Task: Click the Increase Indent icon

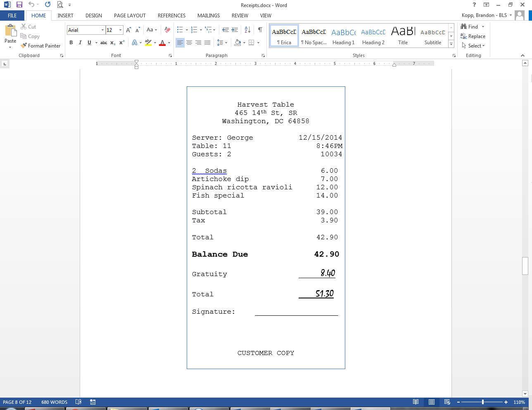Action: (x=235, y=30)
